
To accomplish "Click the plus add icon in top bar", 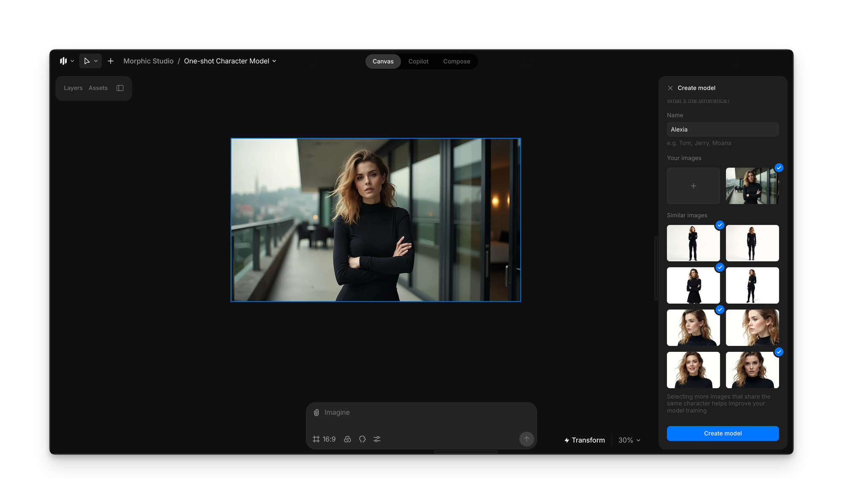I will 110,61.
